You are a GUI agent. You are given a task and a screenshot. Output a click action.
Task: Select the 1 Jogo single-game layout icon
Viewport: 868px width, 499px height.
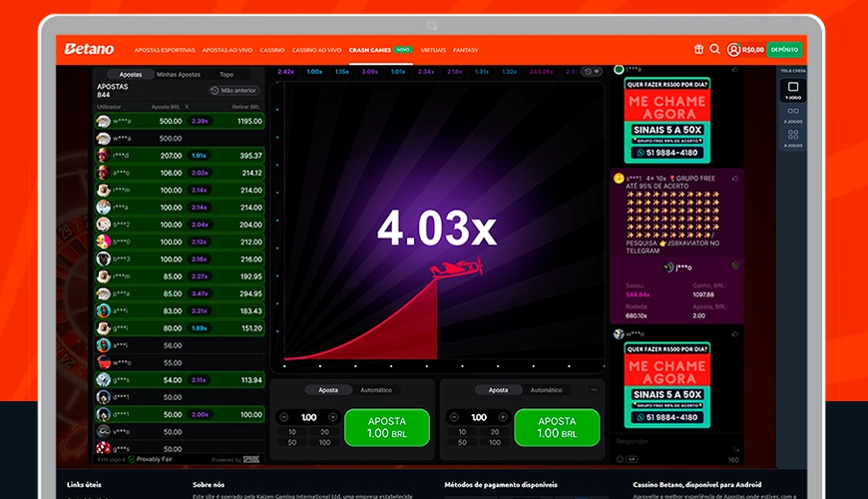tap(793, 87)
